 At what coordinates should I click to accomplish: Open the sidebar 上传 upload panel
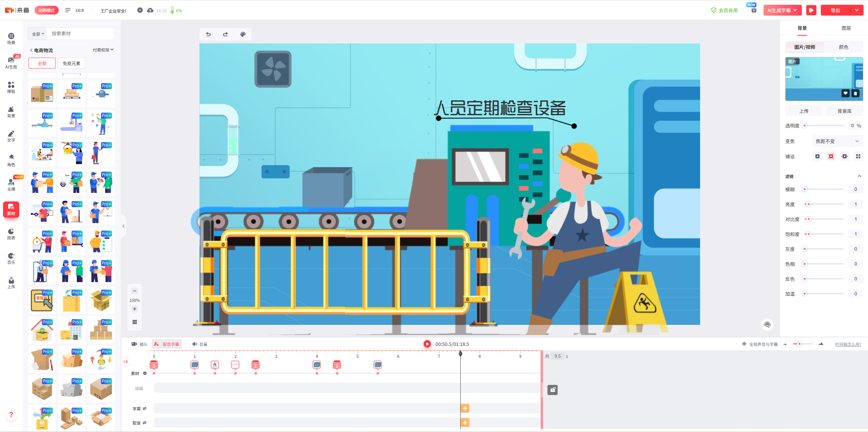coord(11,283)
